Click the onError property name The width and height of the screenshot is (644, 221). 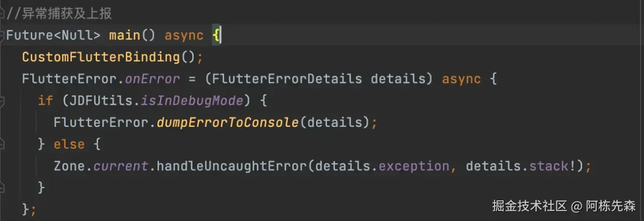[x=152, y=79]
